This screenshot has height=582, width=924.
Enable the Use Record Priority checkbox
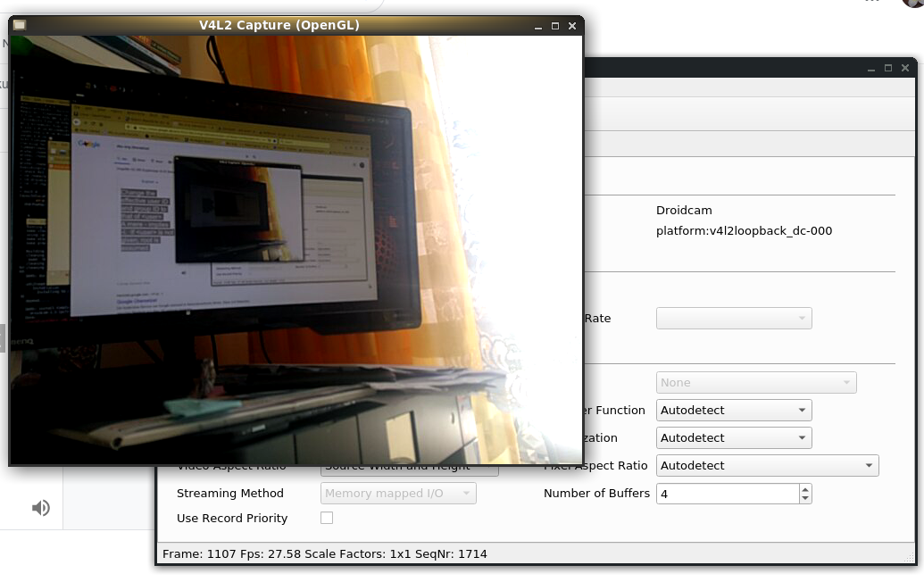tap(327, 518)
